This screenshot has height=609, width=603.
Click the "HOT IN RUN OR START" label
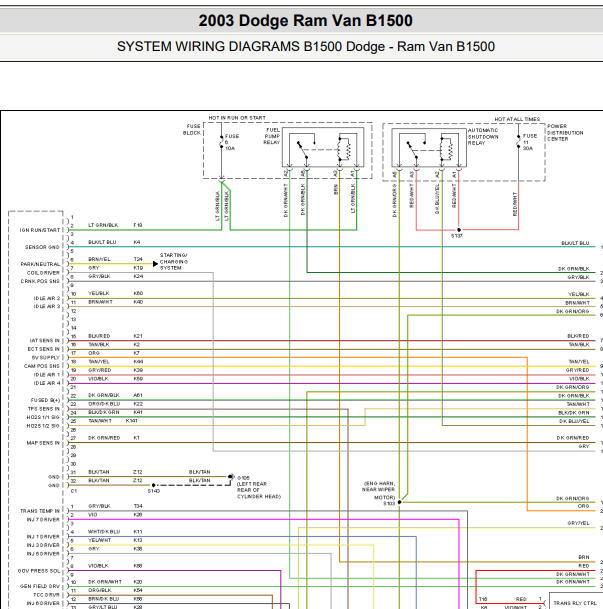coord(237,118)
